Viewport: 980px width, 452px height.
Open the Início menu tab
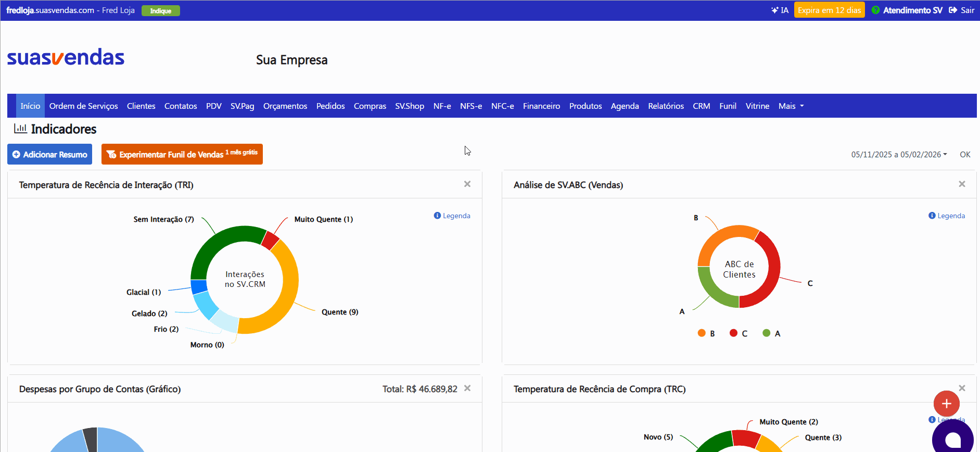pyautogui.click(x=30, y=106)
